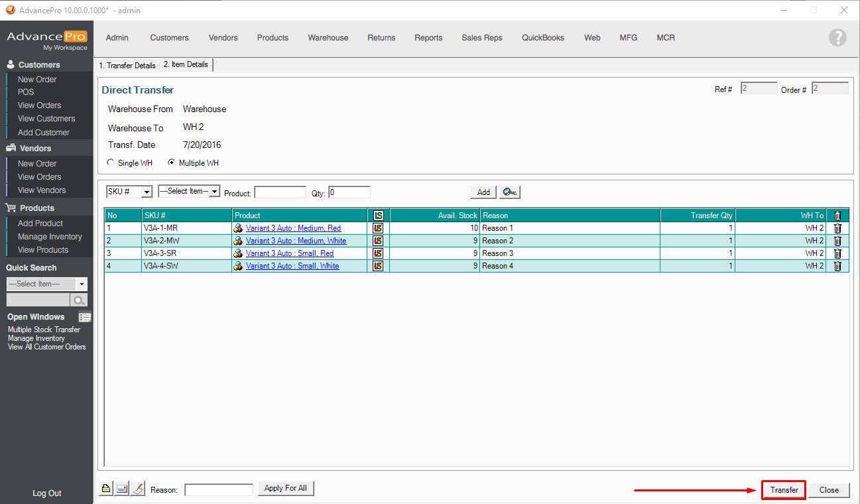Open the QuickBooks menu
The width and height of the screenshot is (860, 504).
pyautogui.click(x=543, y=38)
